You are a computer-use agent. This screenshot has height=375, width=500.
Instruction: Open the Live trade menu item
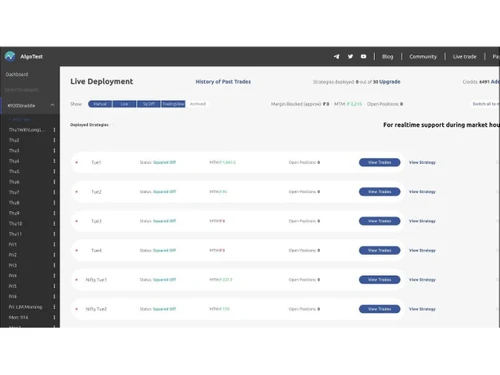coord(465,57)
